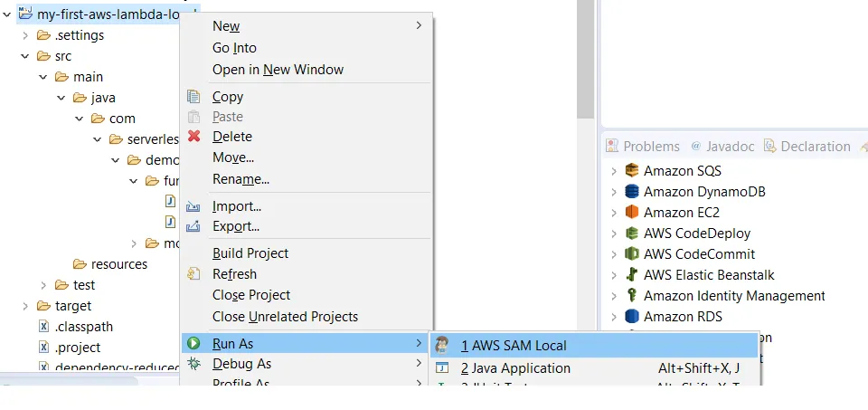Click the my-first-aws-lambda project icon

[x=25, y=13]
